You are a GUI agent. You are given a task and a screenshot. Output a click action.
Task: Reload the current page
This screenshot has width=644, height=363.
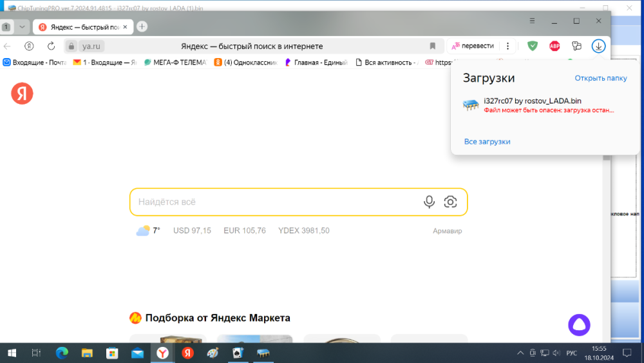51,46
